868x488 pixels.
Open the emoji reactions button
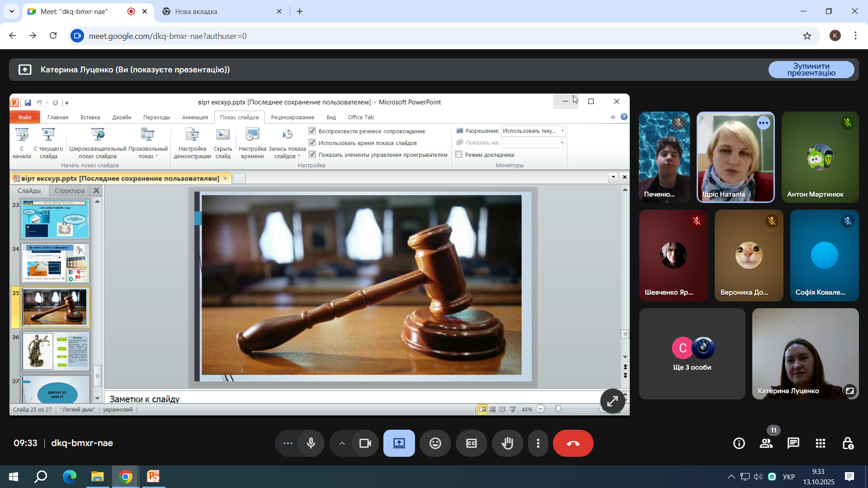tap(435, 443)
